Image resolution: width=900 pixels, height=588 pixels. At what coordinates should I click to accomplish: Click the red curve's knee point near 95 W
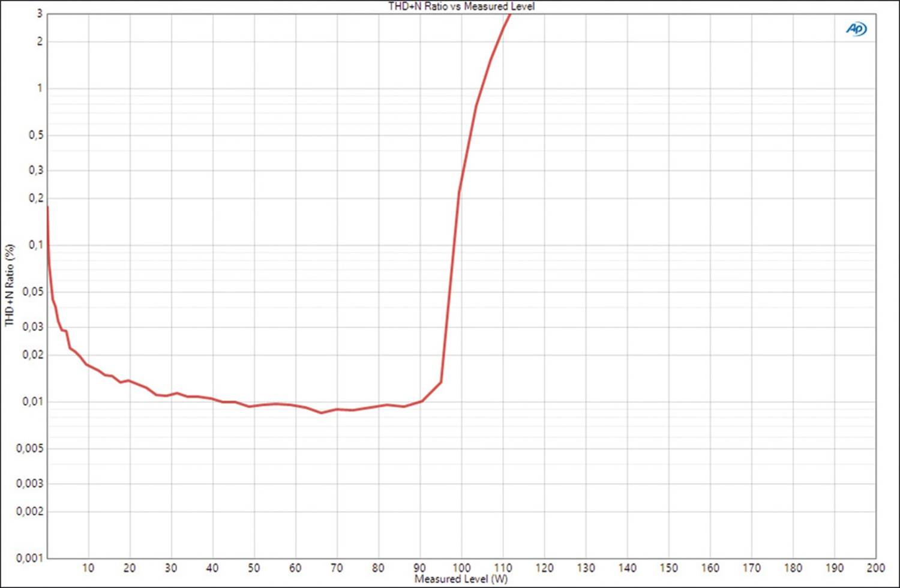click(x=441, y=382)
